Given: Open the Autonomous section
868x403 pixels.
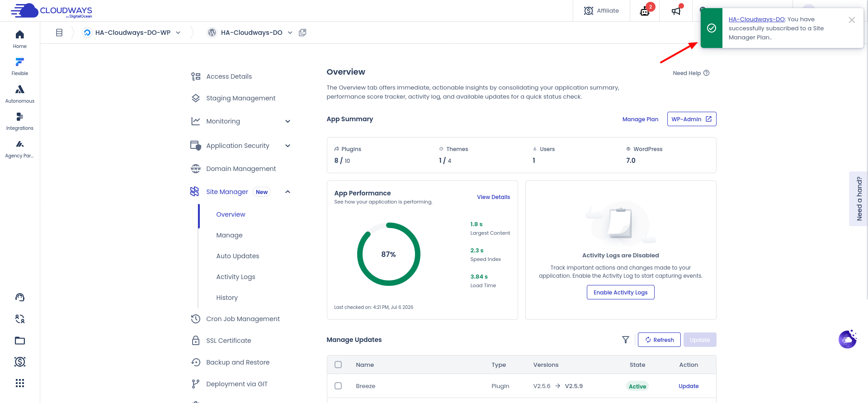Looking at the screenshot, I should [20, 94].
